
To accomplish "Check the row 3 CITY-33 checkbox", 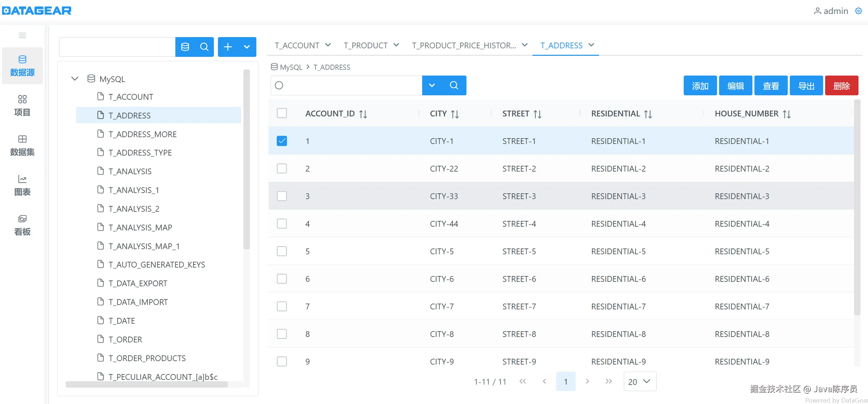I will point(282,196).
